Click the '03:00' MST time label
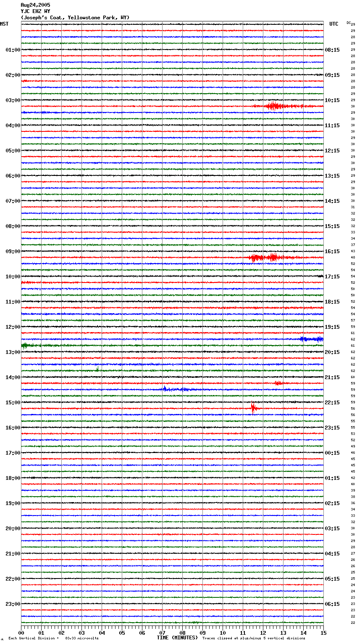 (x=13, y=100)
